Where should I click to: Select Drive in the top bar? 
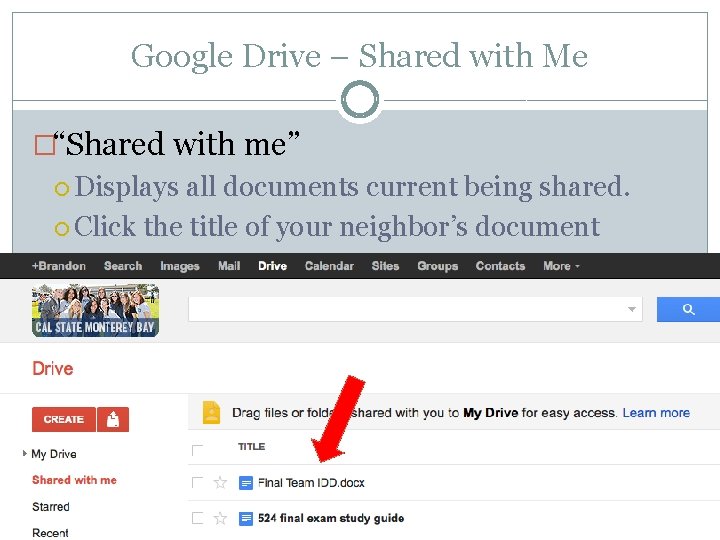[x=272, y=266]
